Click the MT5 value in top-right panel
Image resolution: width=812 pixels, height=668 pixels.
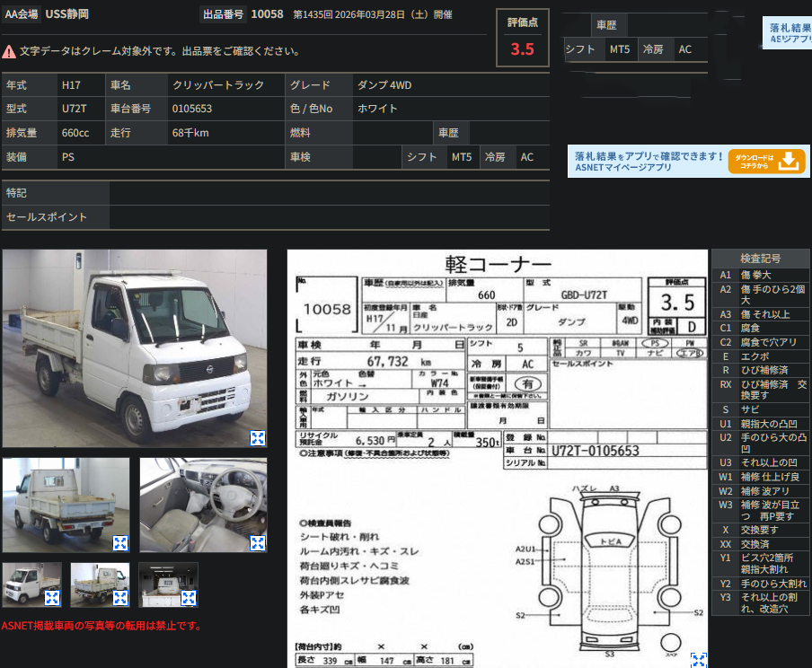(620, 49)
